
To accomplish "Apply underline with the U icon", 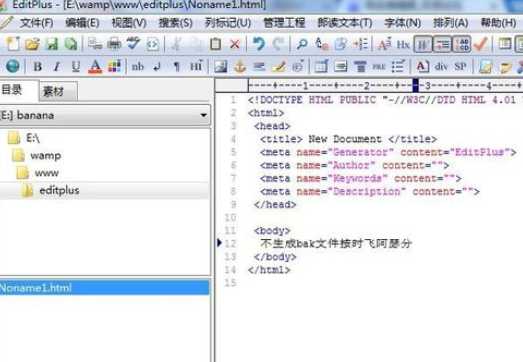I will coord(76,67).
